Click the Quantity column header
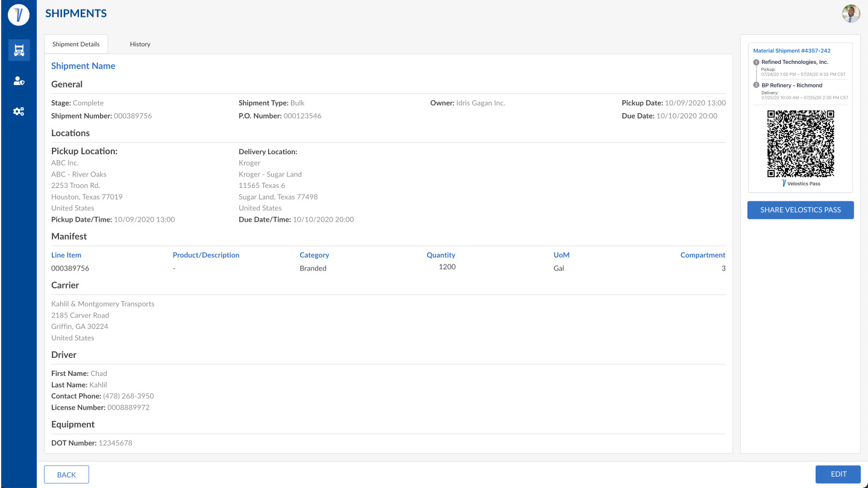Viewport: 868px width, 488px height. tap(441, 255)
